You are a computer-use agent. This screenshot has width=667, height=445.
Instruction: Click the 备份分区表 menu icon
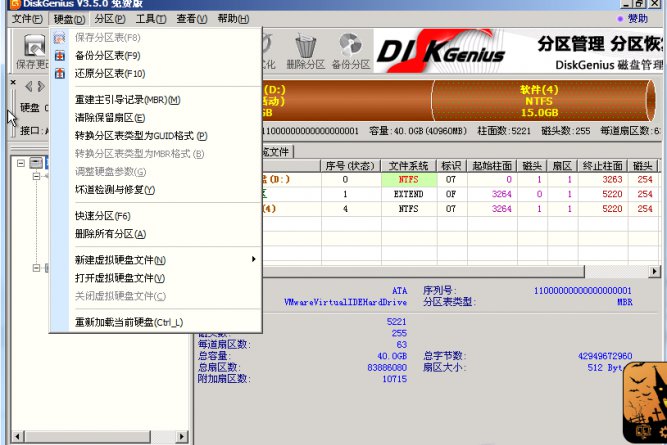[60, 56]
